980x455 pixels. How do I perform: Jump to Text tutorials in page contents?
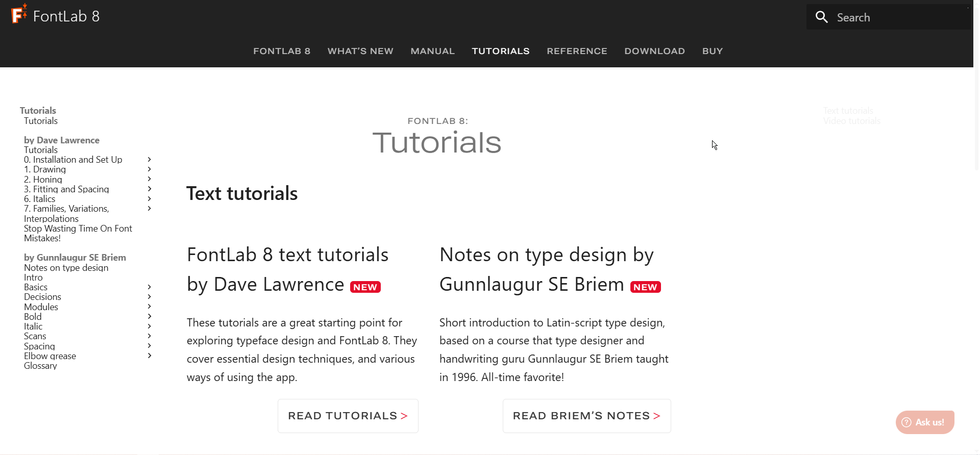click(x=848, y=111)
